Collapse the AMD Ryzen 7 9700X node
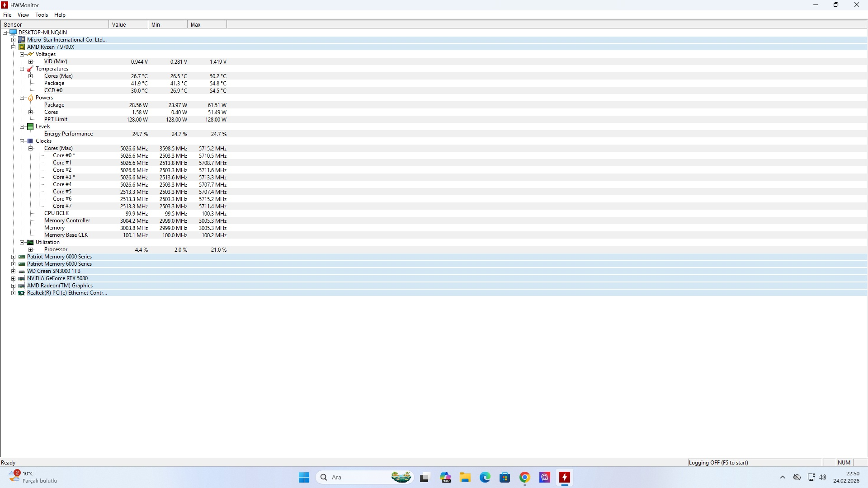 [14, 47]
